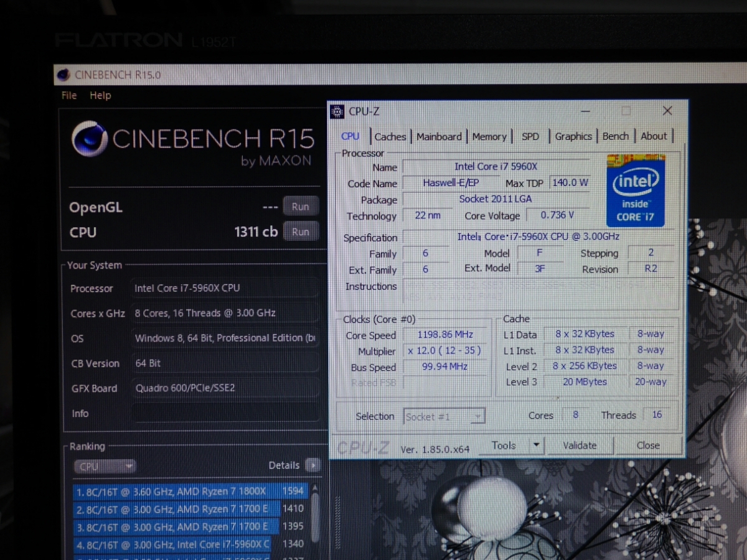
Task: Click the Name value Intel Core i7 5960X
Action: tap(496, 167)
